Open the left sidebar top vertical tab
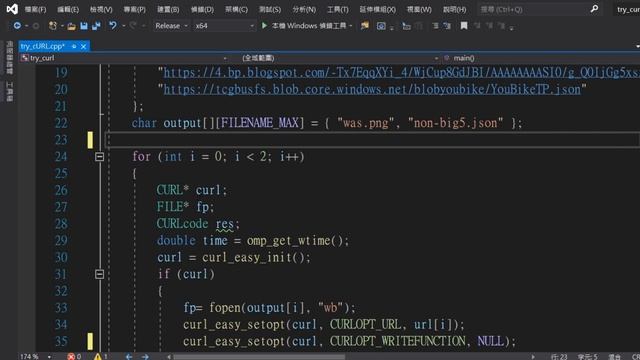This screenshot has height=360, width=640. click(9, 58)
